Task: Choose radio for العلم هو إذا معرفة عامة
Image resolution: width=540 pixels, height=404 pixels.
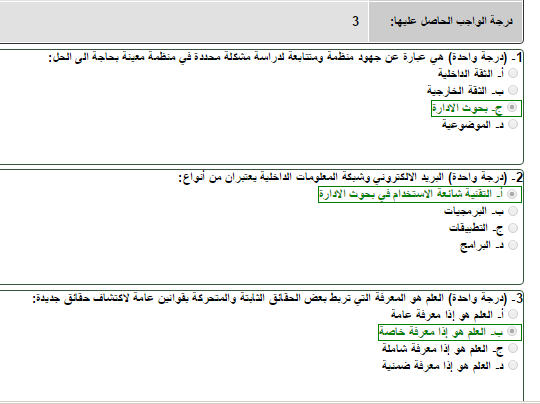Action: point(513,314)
